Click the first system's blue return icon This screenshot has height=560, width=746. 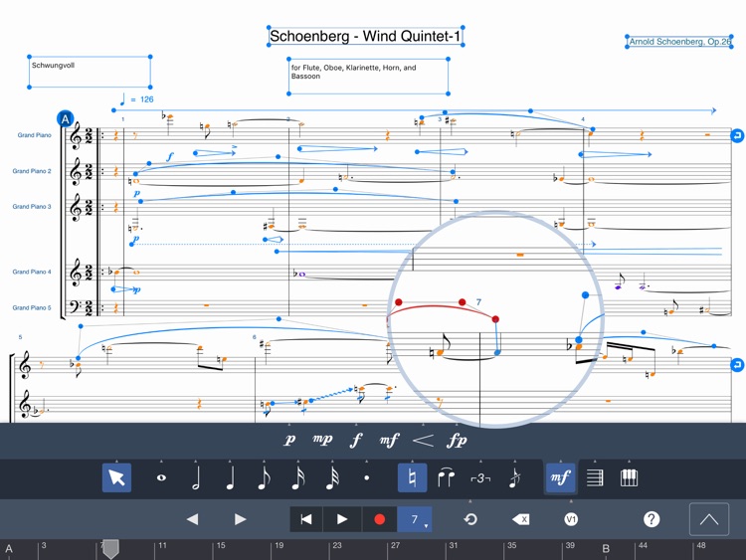737,135
